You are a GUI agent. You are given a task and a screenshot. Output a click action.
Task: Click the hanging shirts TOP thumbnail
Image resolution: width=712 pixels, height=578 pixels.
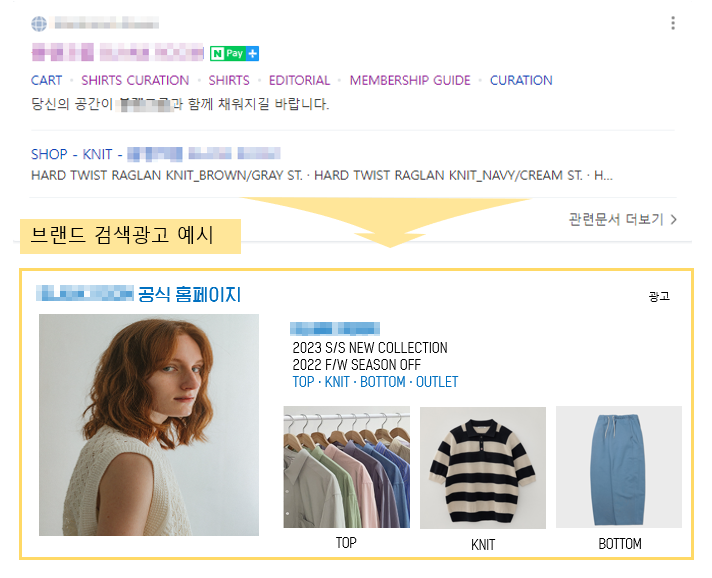[x=346, y=467]
